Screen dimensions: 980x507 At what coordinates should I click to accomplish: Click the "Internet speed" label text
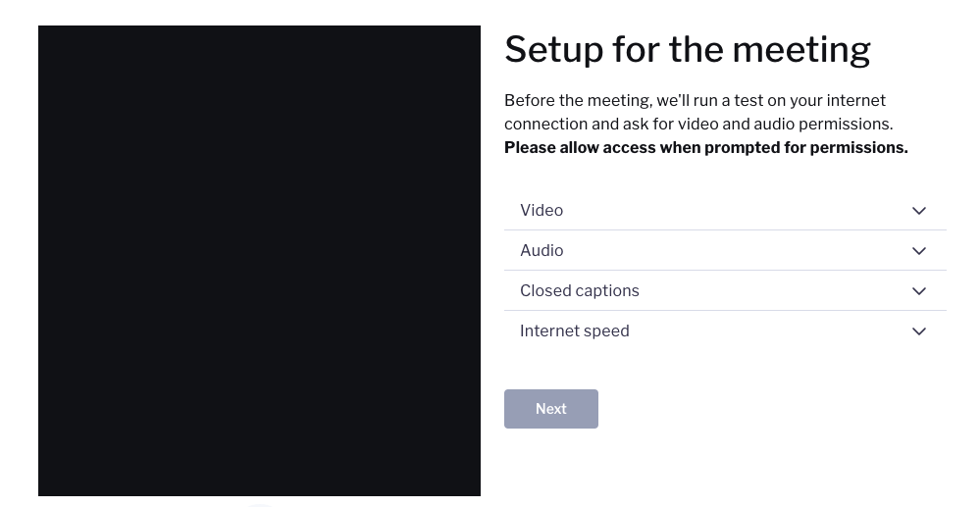pyautogui.click(x=574, y=331)
